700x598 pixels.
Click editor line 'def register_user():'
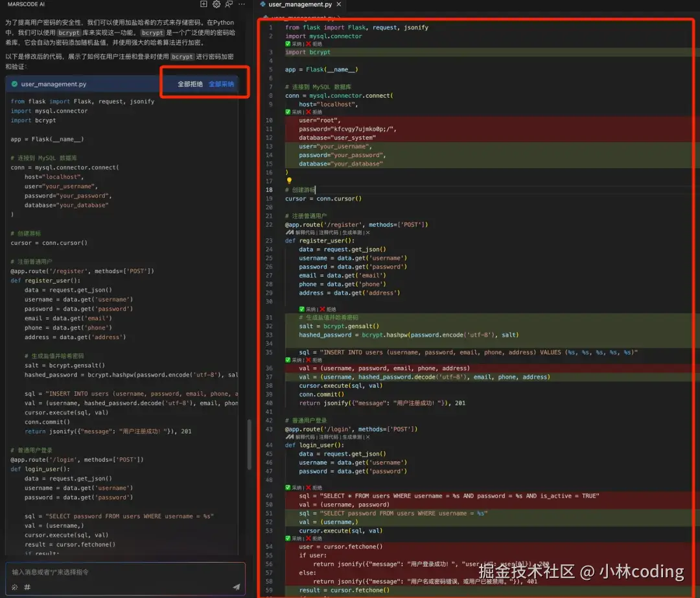320,241
